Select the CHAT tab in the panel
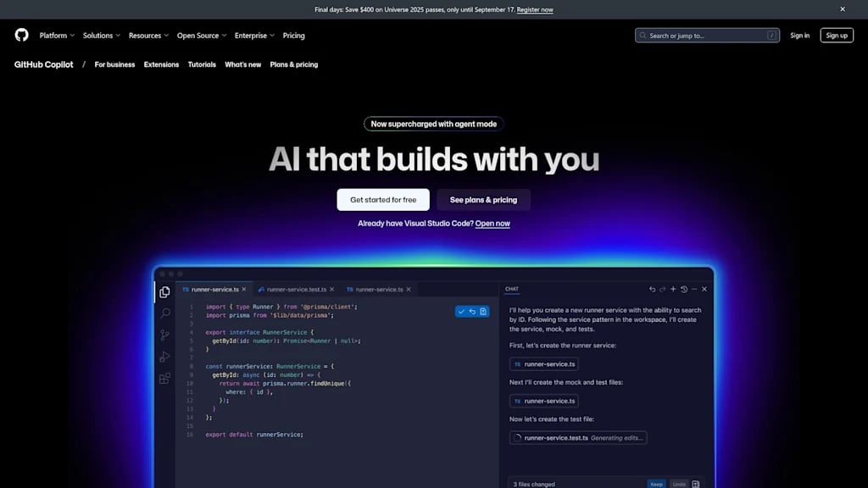The width and height of the screenshot is (868, 488). tap(512, 288)
